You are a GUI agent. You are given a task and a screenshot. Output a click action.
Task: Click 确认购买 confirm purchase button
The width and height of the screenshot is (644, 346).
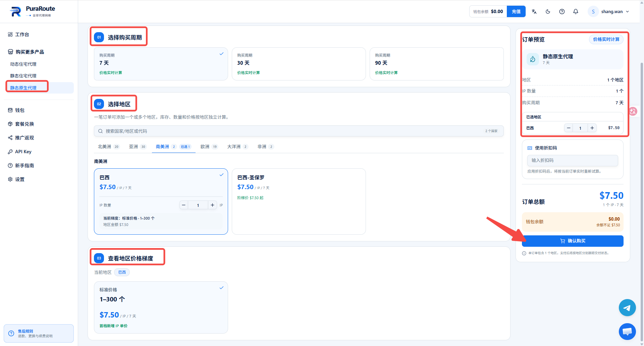coord(573,241)
